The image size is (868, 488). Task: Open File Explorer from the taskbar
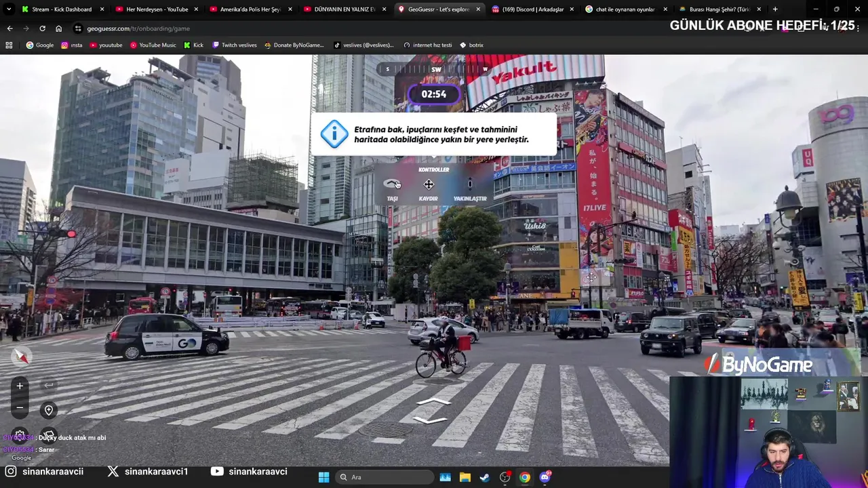click(465, 477)
